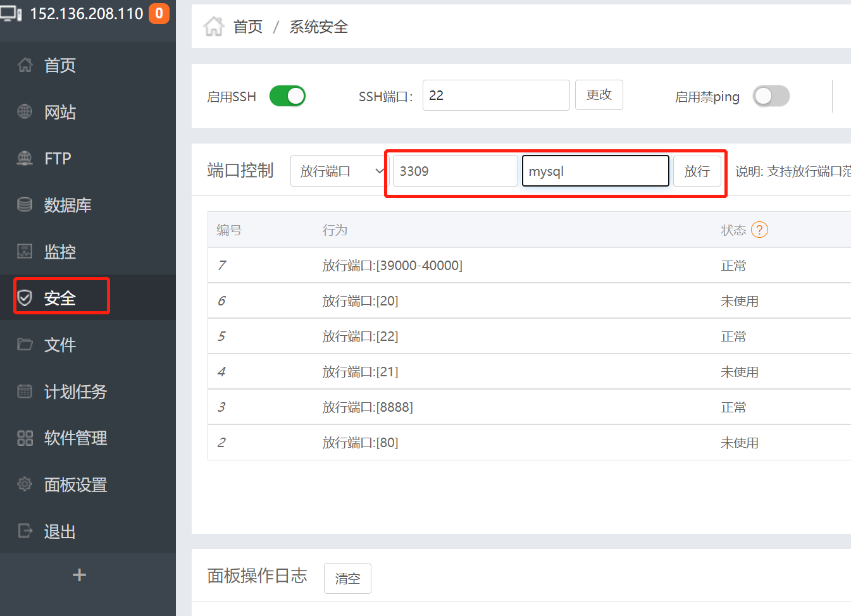Click the 放行端口:[22] entry
The width and height of the screenshot is (851, 616).
pyautogui.click(x=360, y=336)
